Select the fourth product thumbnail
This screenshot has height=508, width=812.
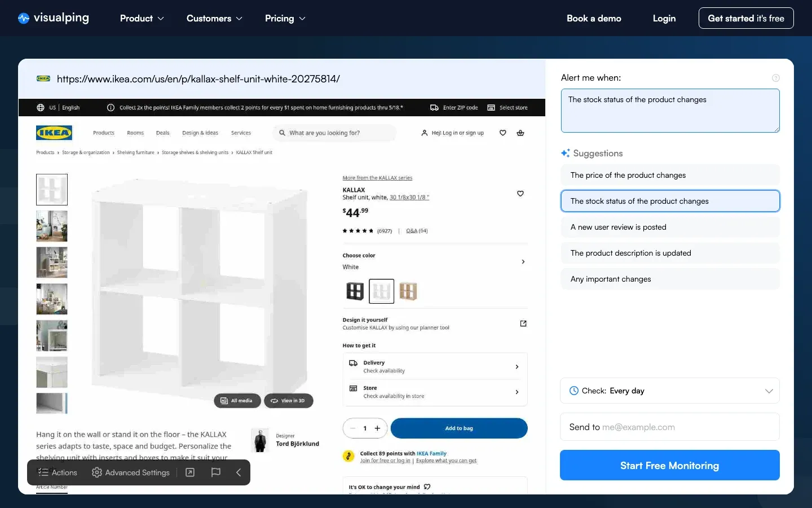pyautogui.click(x=52, y=299)
